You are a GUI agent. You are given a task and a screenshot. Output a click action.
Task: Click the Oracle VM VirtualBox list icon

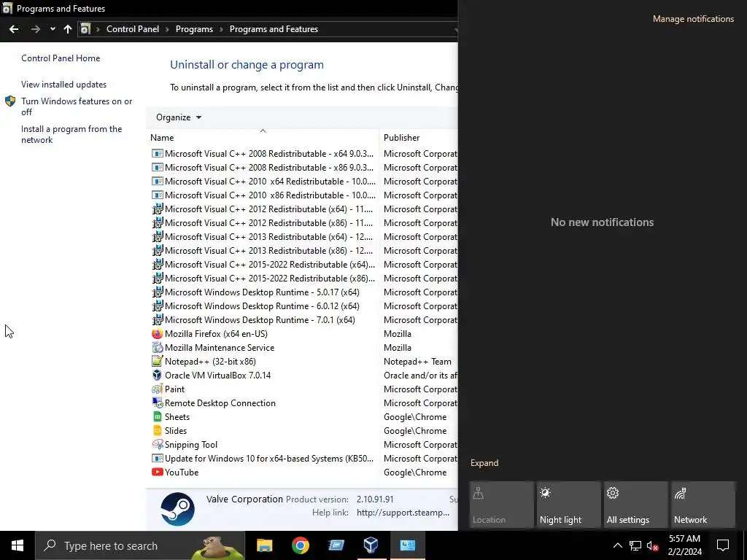[x=158, y=376]
